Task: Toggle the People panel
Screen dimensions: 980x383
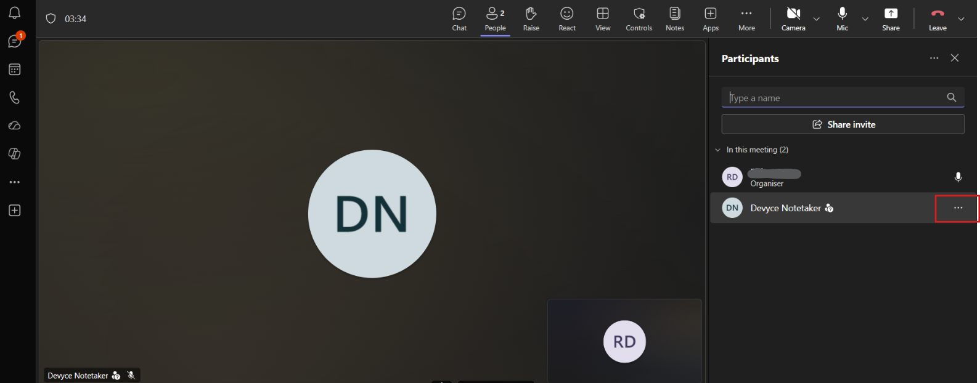Action: 496,19
